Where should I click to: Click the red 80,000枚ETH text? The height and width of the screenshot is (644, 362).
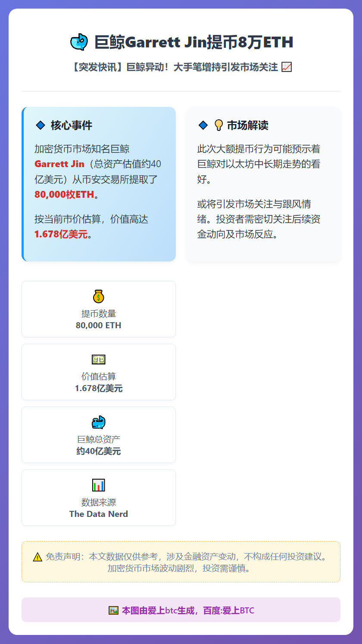64,194
